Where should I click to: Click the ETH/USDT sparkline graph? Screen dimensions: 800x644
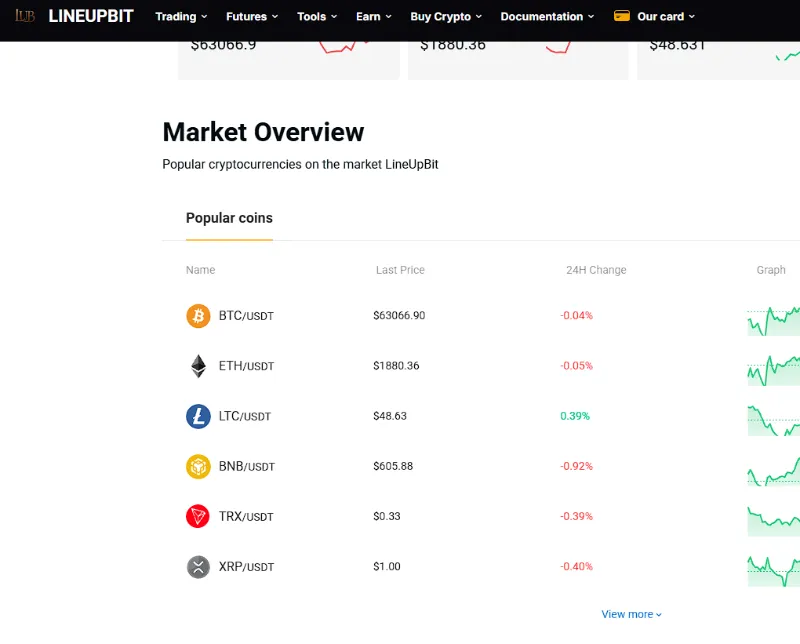click(773, 370)
